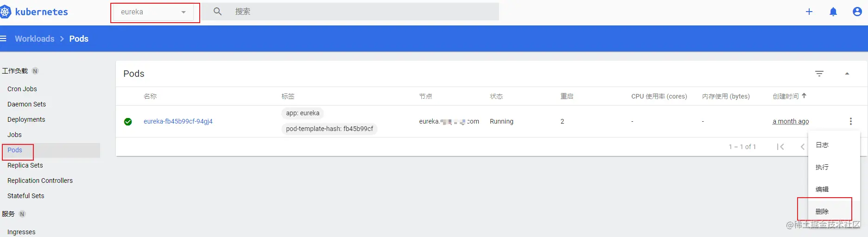Select 执行 from the context menu
868x237 pixels.
click(834, 167)
